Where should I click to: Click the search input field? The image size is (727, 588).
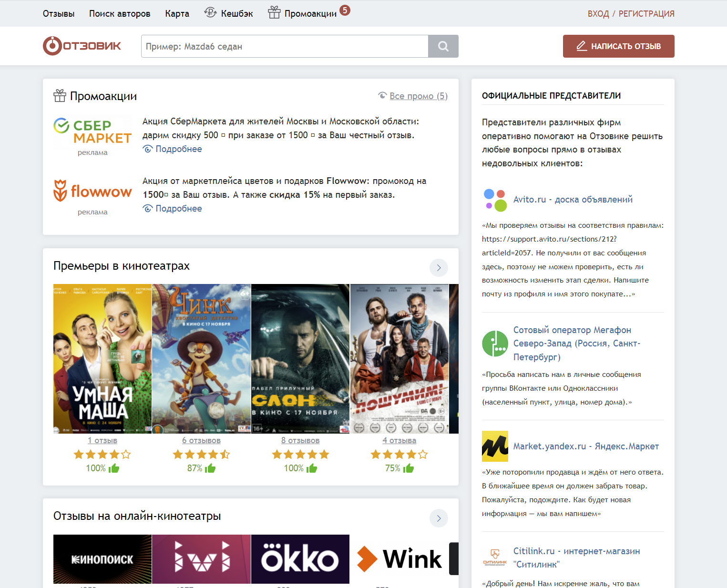285,46
